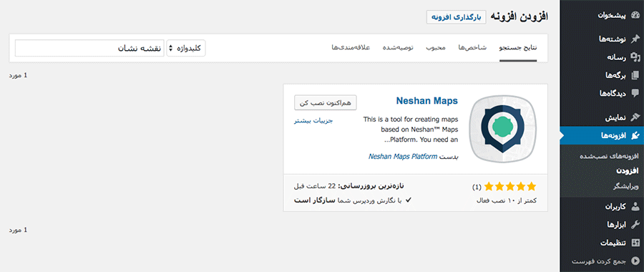The width and height of the screenshot is (644, 272).
Task: Open the نمایش menu label
Action: (x=615, y=118)
